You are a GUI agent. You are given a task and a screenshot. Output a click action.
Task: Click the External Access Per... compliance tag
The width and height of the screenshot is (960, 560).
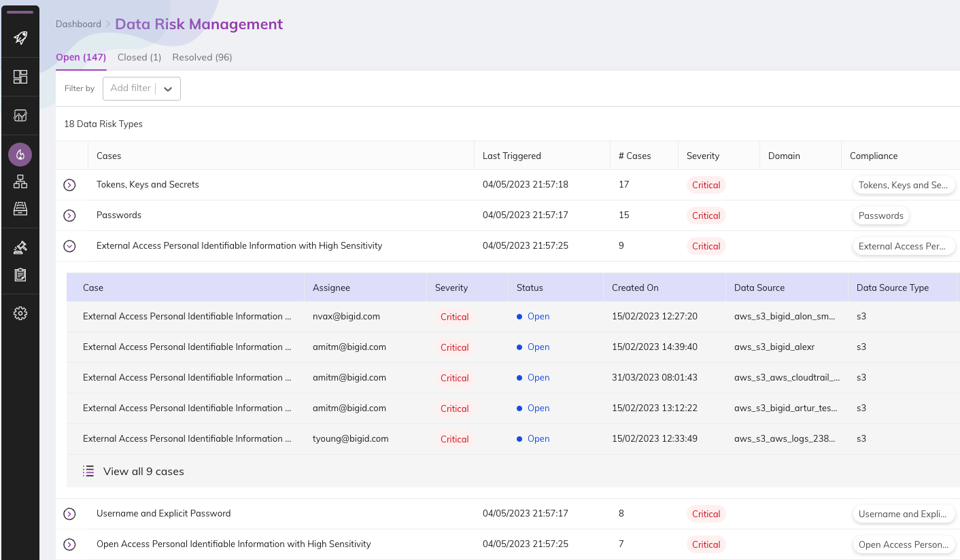pyautogui.click(x=904, y=246)
